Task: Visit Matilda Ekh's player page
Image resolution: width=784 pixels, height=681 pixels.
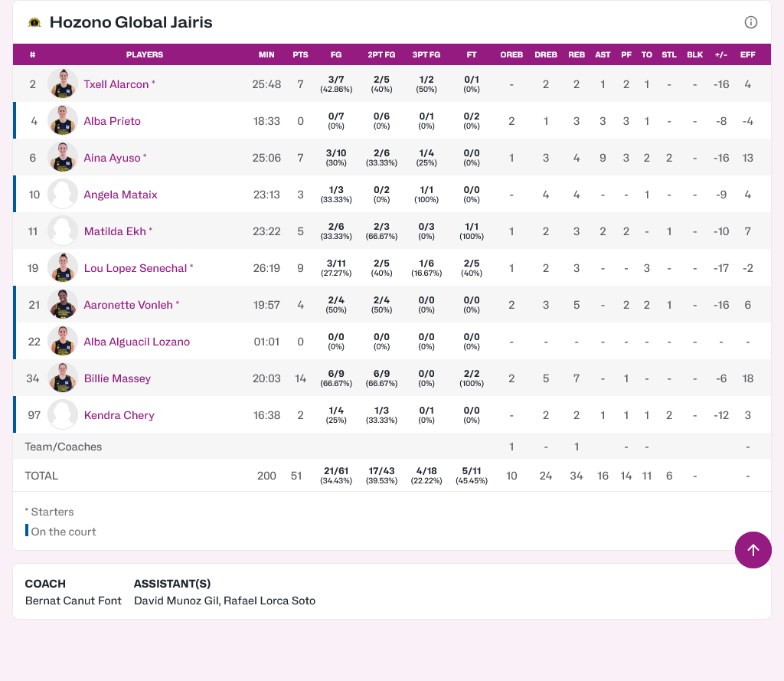Action: (114, 231)
